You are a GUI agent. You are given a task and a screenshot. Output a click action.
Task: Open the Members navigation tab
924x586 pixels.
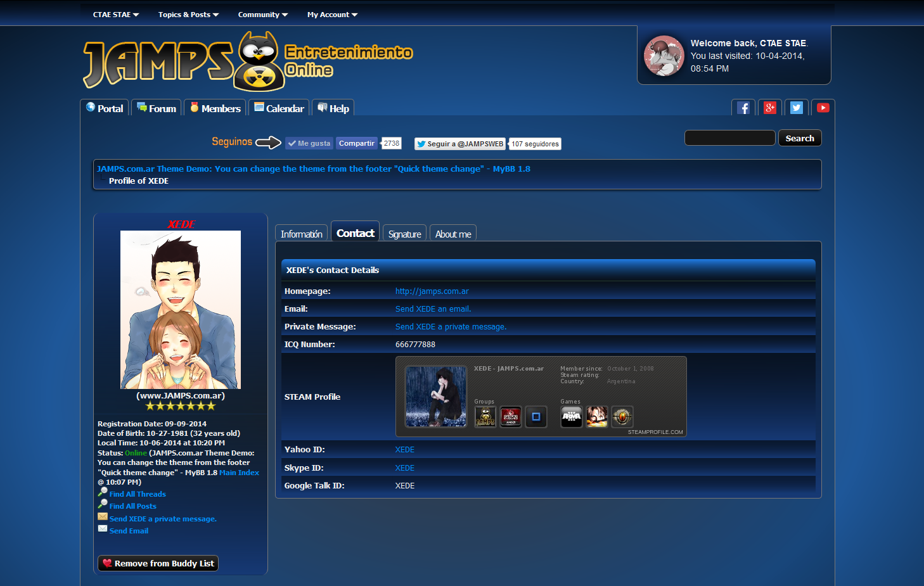(x=215, y=108)
